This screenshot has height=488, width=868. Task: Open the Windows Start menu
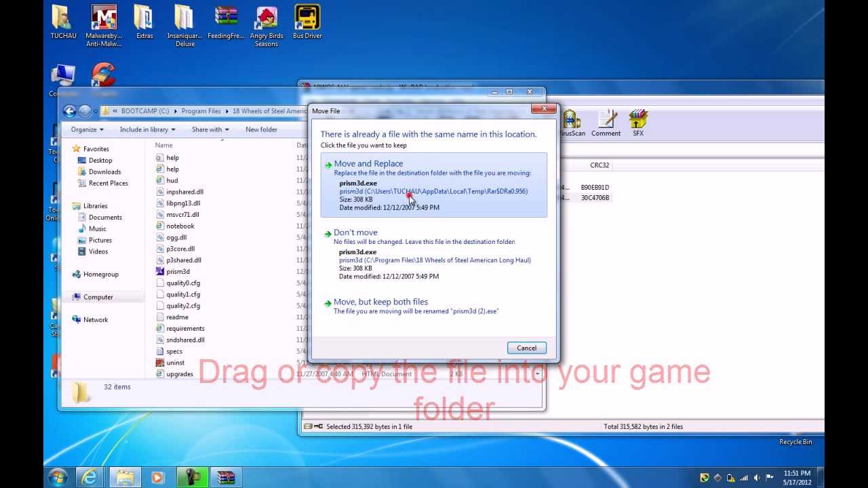click(58, 477)
